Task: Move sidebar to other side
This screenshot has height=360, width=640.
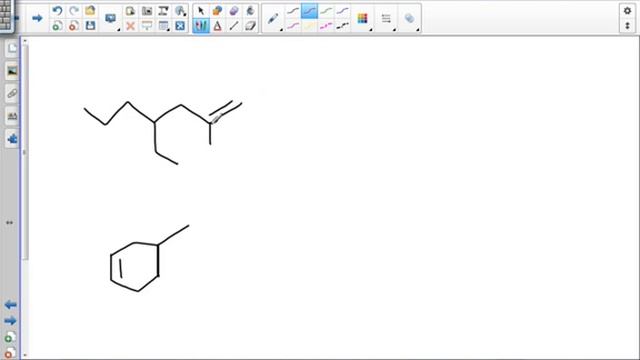Action: tap(9, 222)
